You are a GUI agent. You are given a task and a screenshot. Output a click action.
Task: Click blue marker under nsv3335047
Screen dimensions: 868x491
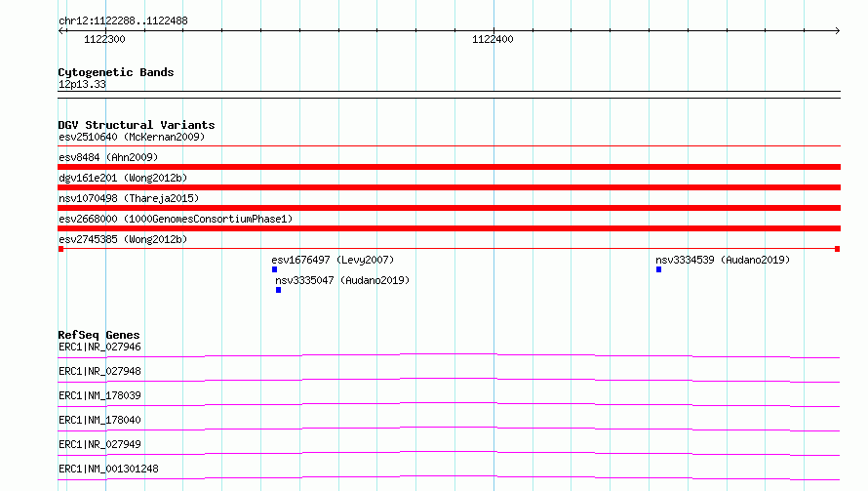[279, 290]
